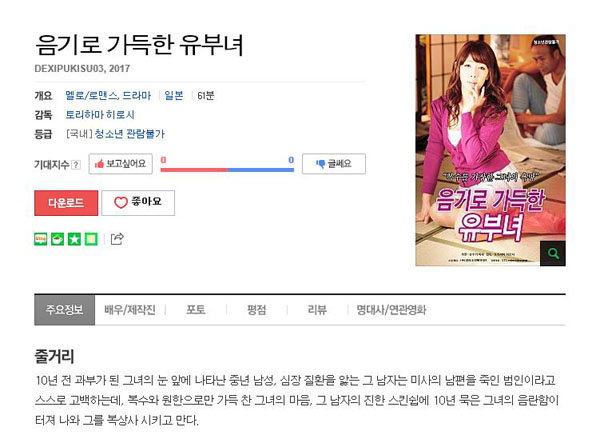Click the green memo square share icon
This screenshot has width=600, height=443.
(x=91, y=239)
